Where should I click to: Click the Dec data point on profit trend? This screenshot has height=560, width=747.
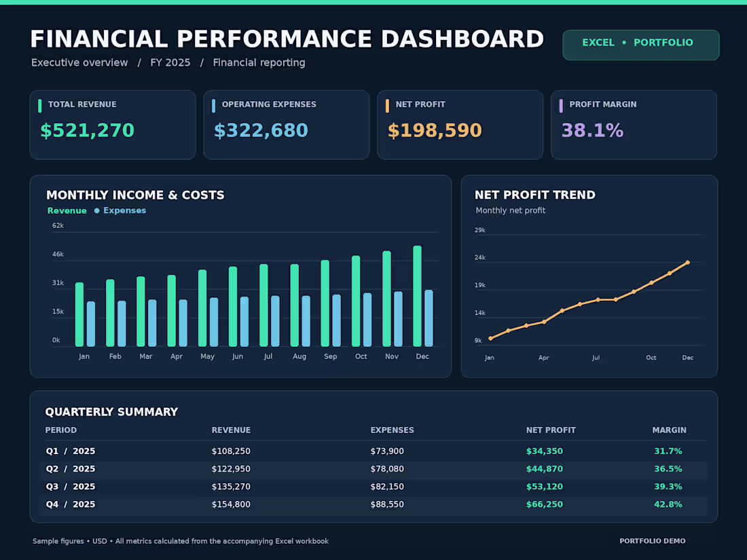pyautogui.click(x=687, y=263)
